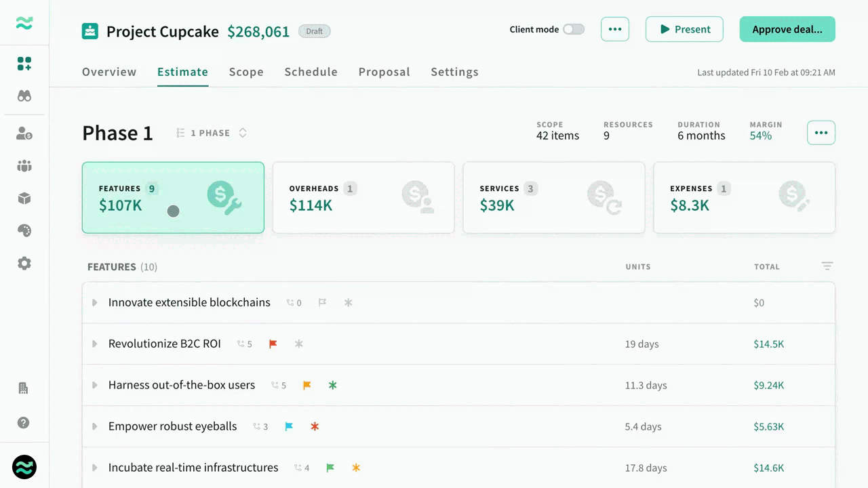
Task: Select the projects grid icon in sidebar
Action: [24, 63]
